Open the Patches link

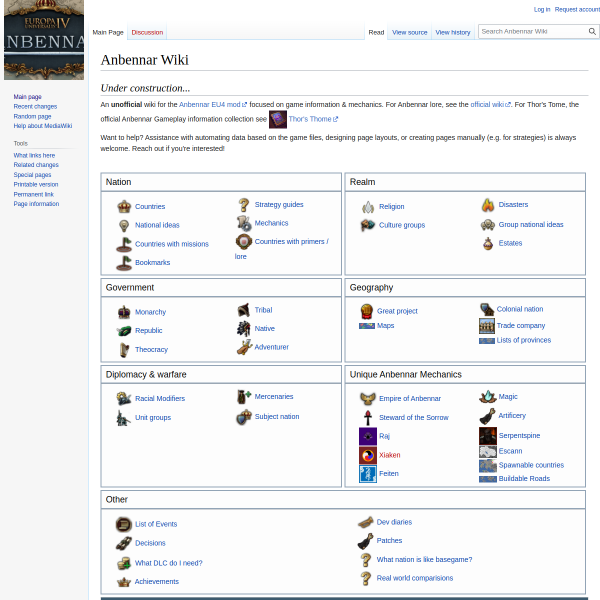tap(389, 541)
